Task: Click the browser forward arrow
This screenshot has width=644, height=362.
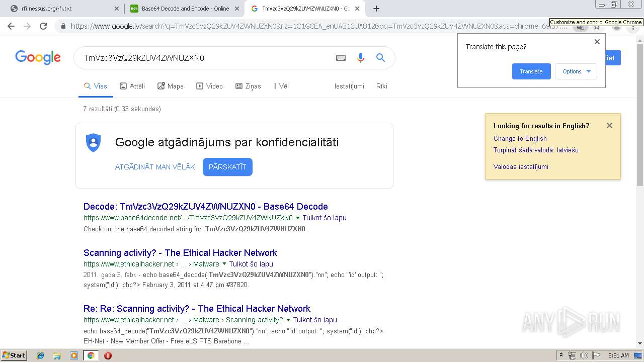Action: [27, 26]
